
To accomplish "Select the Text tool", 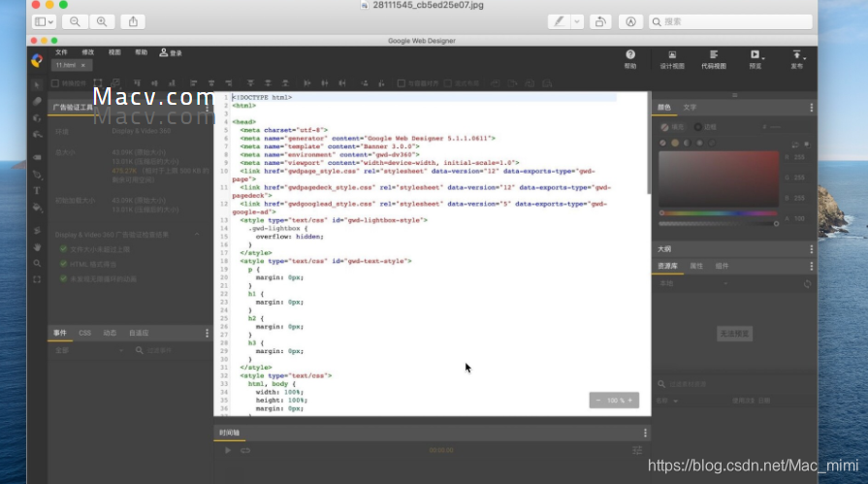I will [37, 190].
